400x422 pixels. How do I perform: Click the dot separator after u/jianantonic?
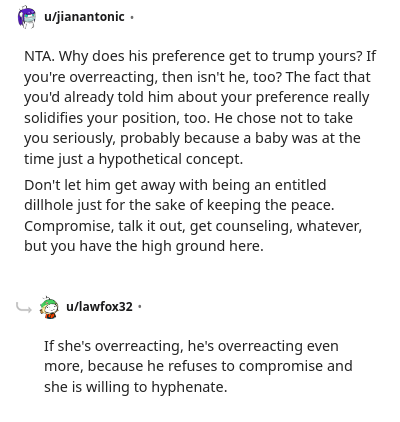click(x=132, y=17)
